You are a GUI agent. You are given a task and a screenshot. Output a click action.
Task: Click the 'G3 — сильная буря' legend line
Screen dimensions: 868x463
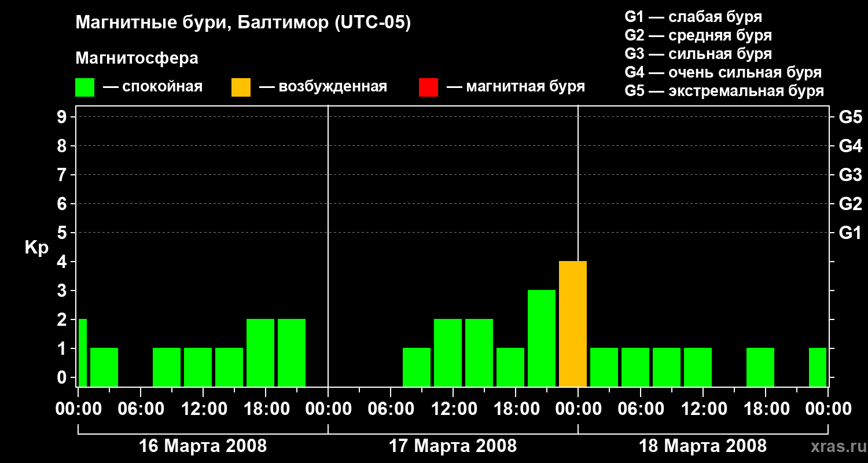[698, 54]
